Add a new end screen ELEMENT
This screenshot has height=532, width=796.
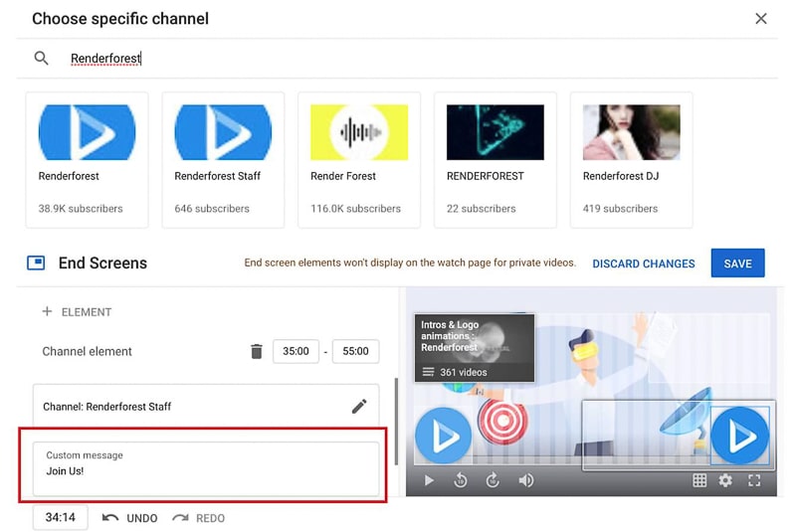coord(77,312)
